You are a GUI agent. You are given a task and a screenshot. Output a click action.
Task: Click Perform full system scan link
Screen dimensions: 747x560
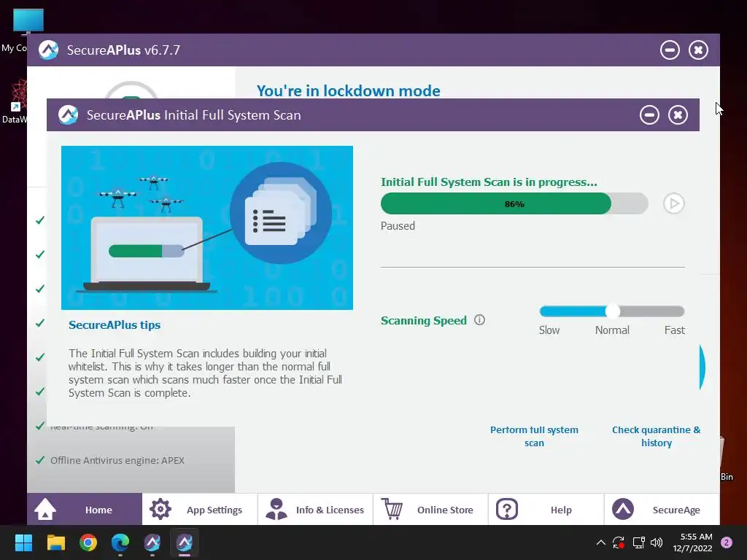pyautogui.click(x=534, y=436)
